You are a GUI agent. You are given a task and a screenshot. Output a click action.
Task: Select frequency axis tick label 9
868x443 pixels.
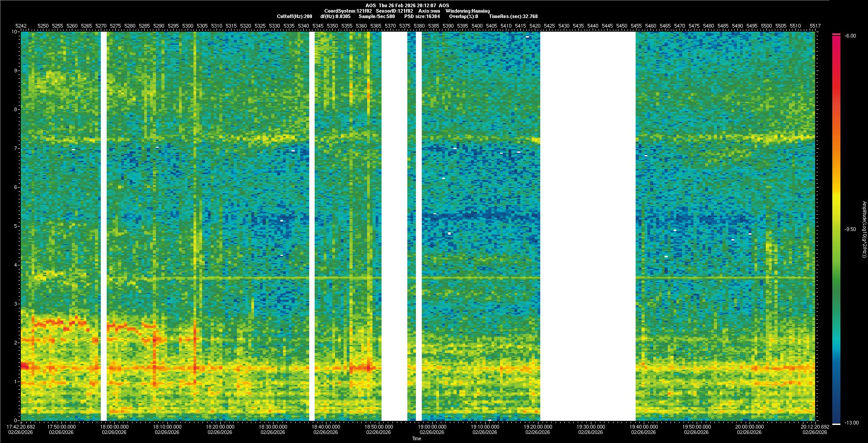point(16,71)
